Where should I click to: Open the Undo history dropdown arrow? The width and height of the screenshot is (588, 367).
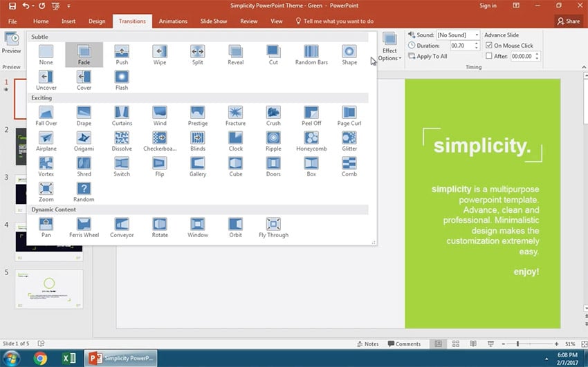pyautogui.click(x=33, y=6)
